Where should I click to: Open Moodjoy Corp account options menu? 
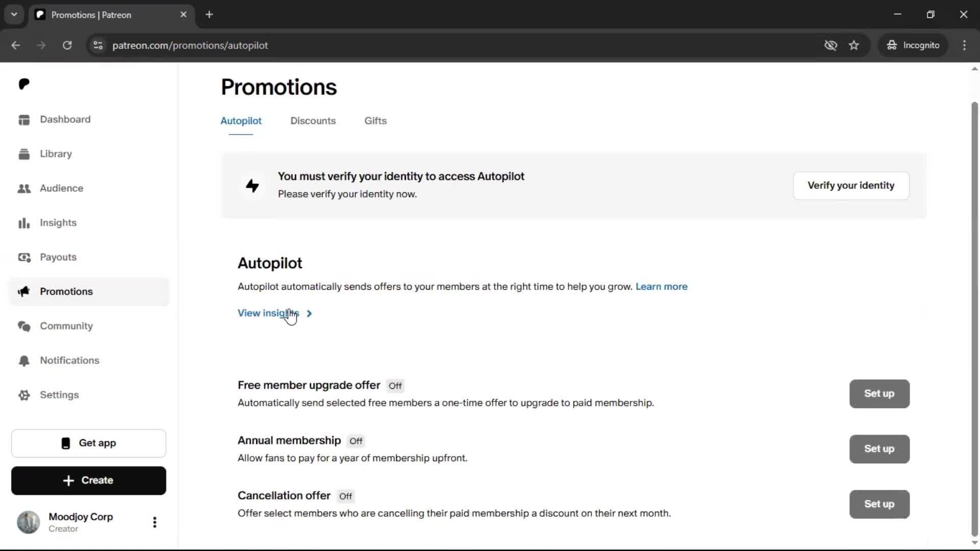pos(155,522)
